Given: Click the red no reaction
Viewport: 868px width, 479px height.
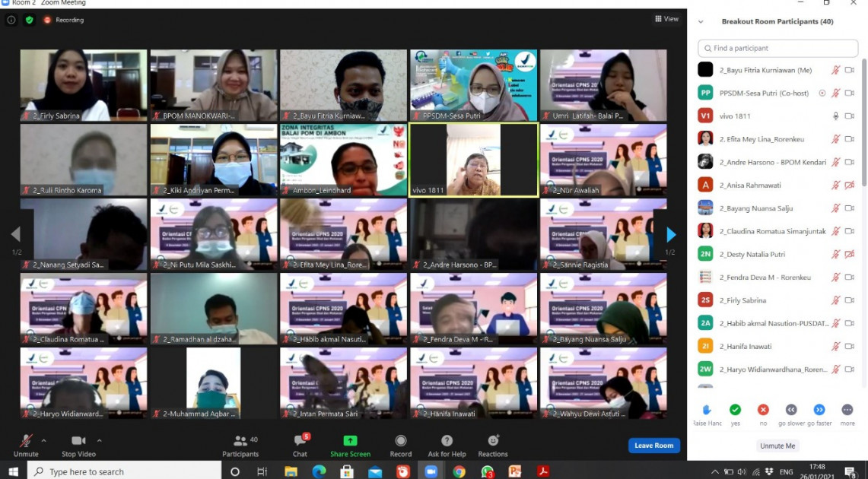Looking at the screenshot, I should click(x=763, y=409).
